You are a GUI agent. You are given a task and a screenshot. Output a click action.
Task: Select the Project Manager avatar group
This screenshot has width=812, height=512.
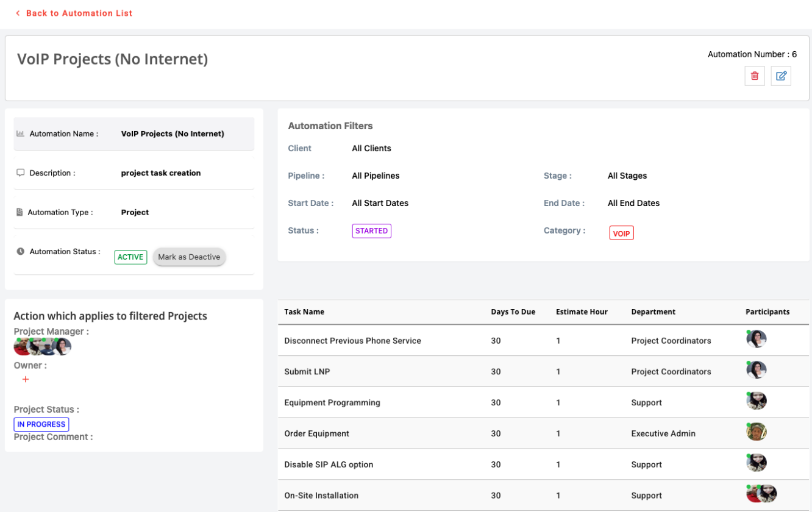point(43,347)
